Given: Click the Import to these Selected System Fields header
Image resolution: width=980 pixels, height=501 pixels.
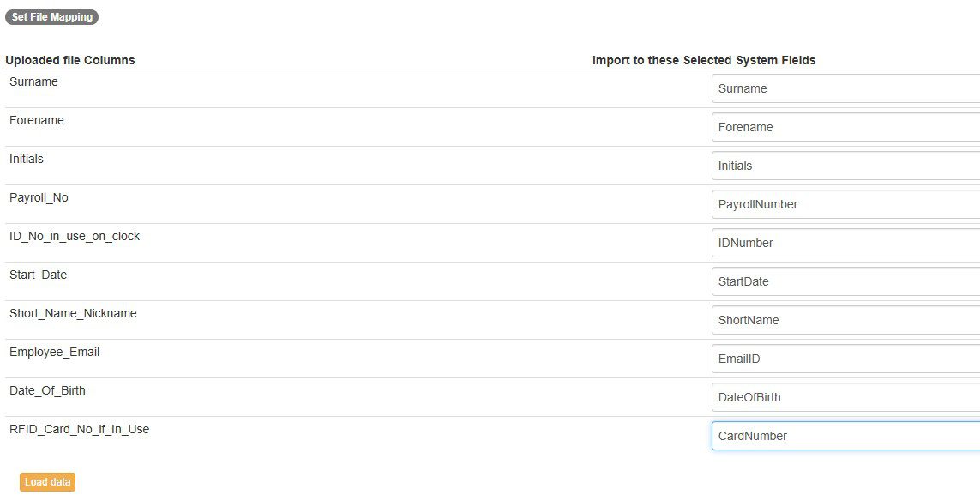Looking at the screenshot, I should click(x=704, y=60).
